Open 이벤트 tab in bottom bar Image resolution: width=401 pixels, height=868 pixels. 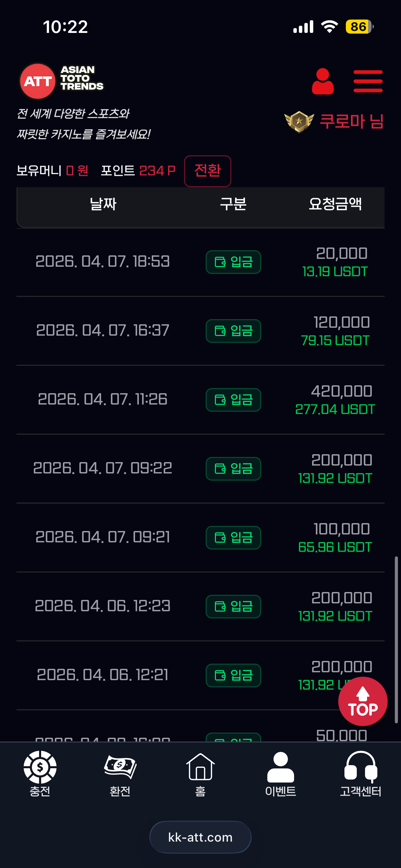[280, 774]
